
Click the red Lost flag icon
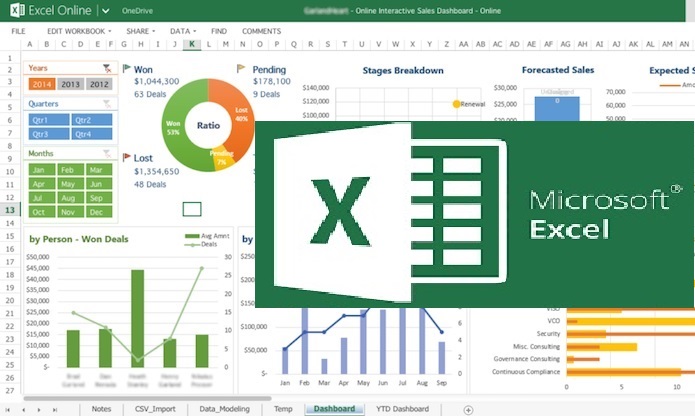point(126,157)
